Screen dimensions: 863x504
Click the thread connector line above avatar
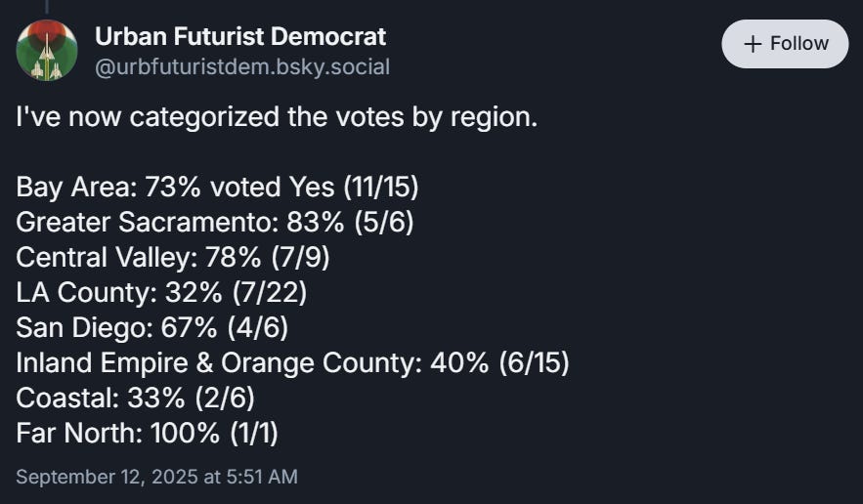coord(46,7)
